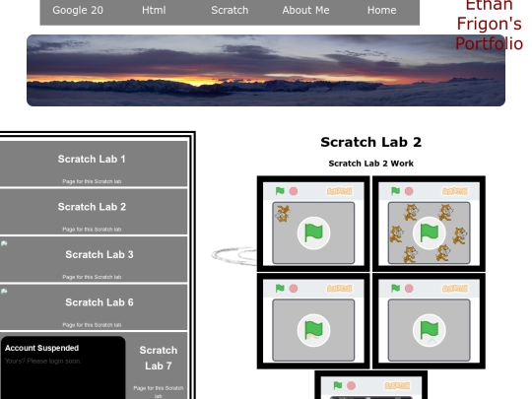
Task: Click small green flag in single-cat project header
Action: [280, 191]
